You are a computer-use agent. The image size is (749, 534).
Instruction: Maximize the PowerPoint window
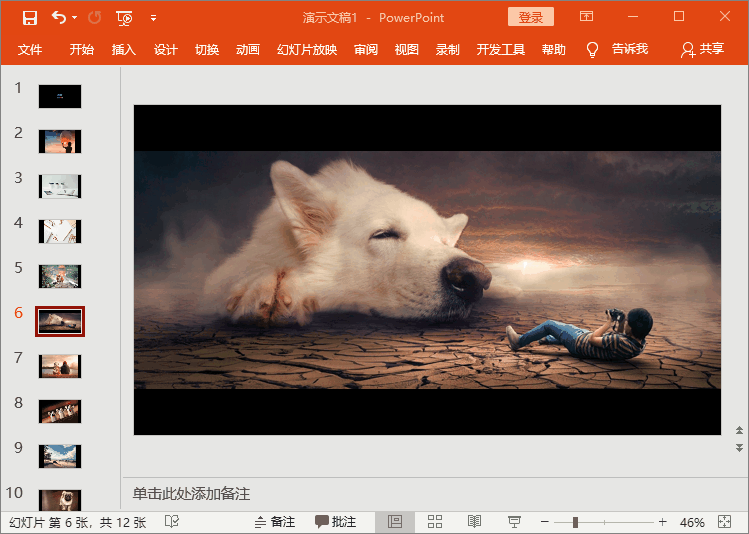point(679,17)
